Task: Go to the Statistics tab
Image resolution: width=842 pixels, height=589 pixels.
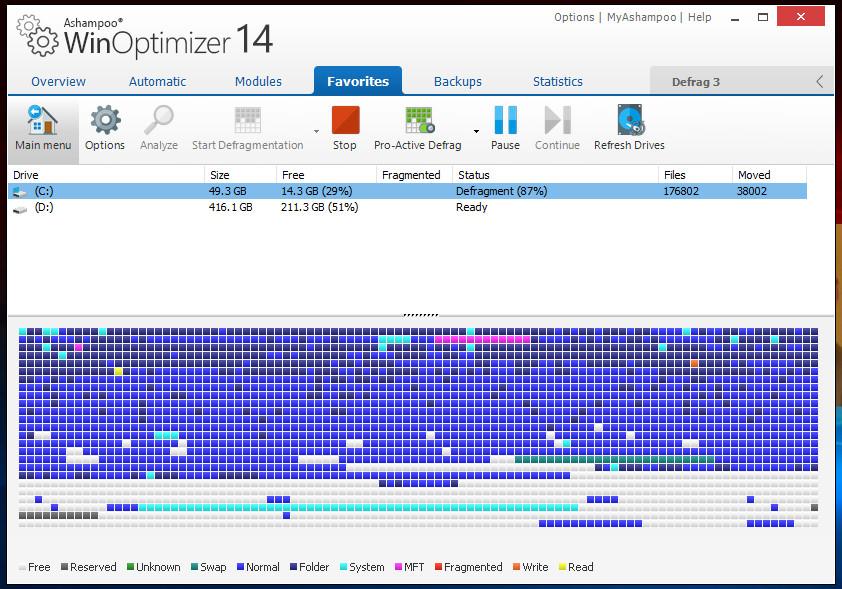Action: 558,82
